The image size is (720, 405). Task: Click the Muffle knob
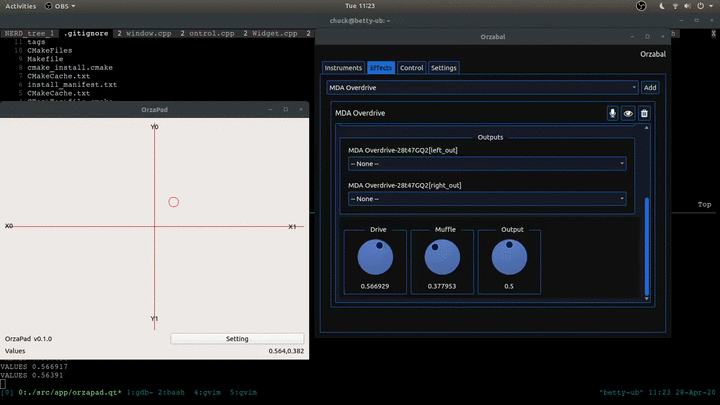[442, 257]
